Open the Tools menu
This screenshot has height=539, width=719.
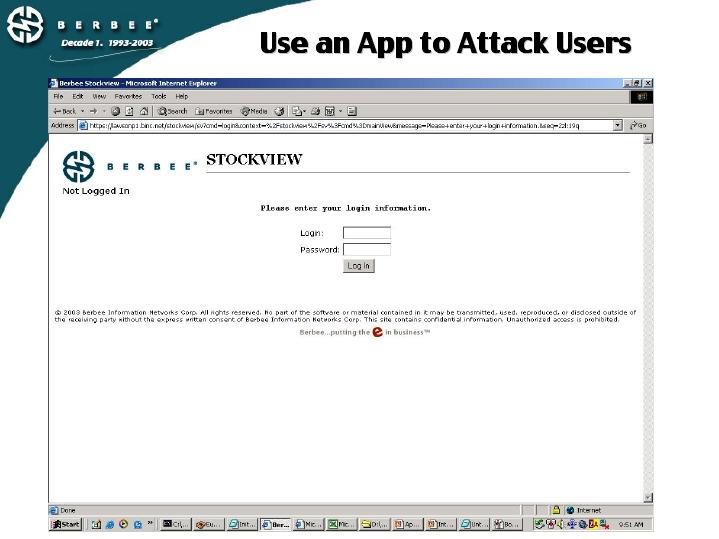[x=159, y=97]
